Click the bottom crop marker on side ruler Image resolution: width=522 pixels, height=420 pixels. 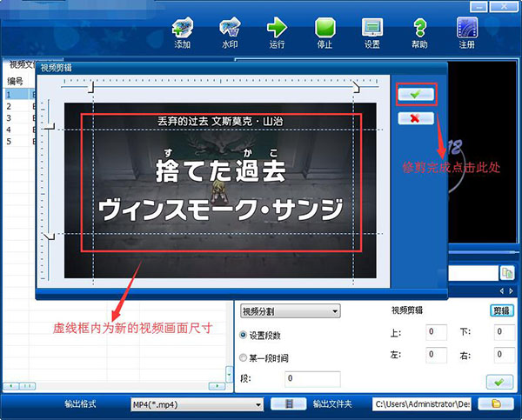[x=50, y=236]
